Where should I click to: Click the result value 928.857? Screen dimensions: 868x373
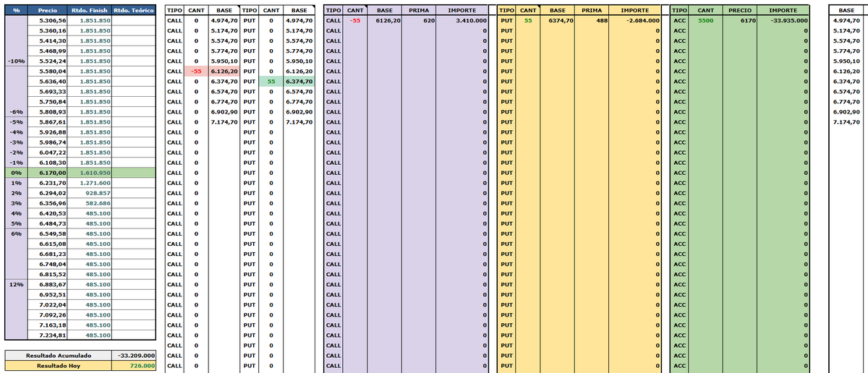pyautogui.click(x=90, y=193)
